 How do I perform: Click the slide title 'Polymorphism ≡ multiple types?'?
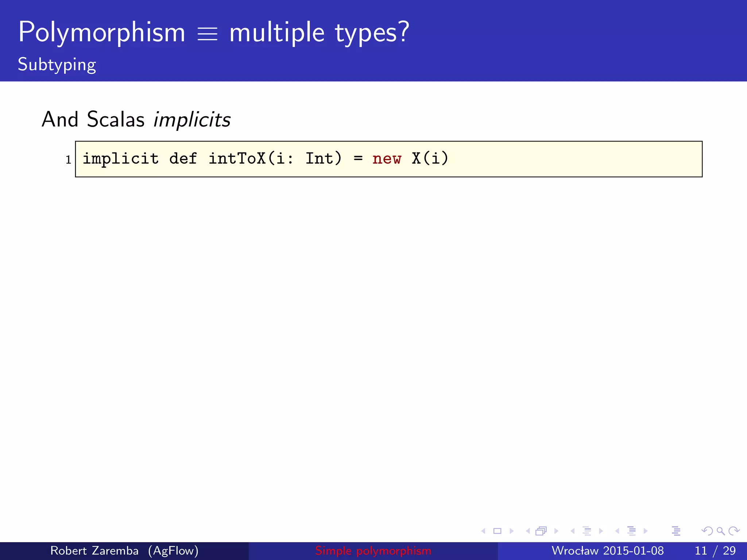tap(214, 32)
